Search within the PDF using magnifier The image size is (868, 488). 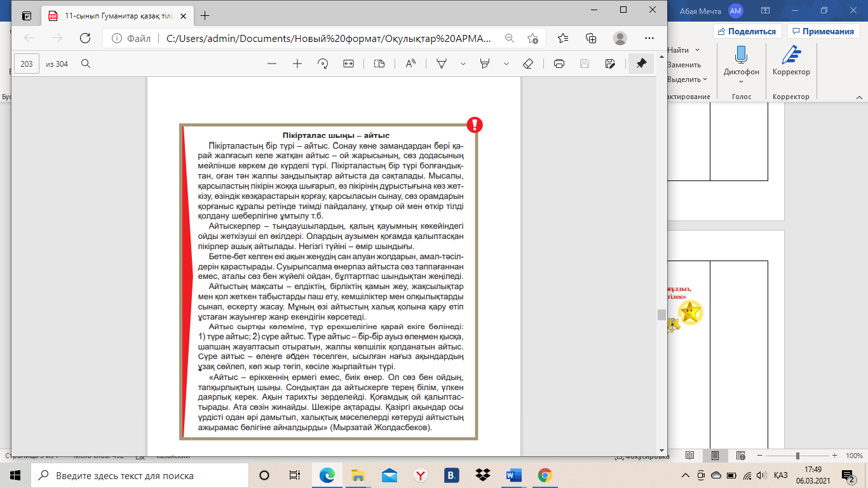tap(86, 64)
